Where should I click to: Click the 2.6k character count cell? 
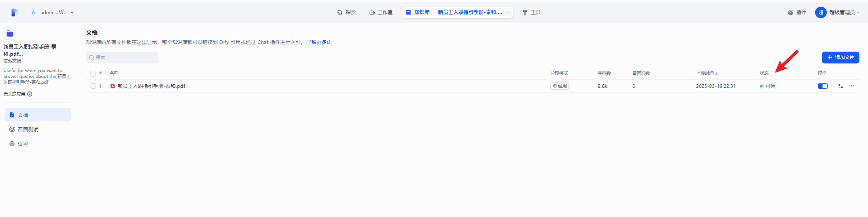[x=602, y=86]
